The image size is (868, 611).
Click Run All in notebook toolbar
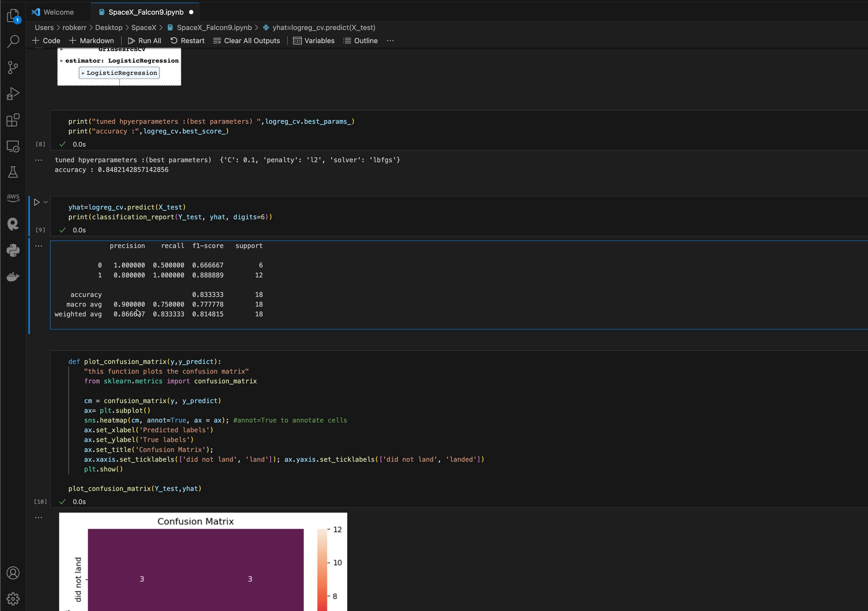pyautogui.click(x=144, y=41)
